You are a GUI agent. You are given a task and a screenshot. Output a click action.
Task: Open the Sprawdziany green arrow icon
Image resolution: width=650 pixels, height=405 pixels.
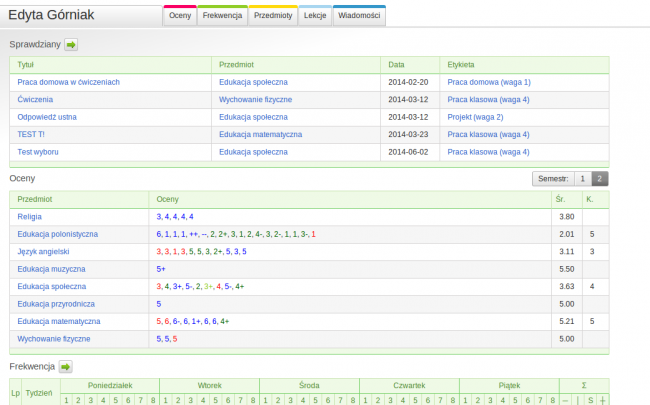coord(71,44)
